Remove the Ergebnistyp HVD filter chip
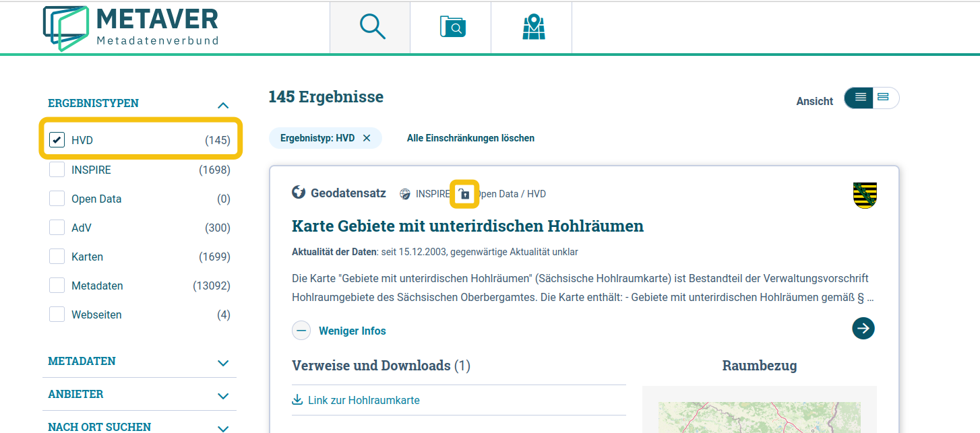The height and width of the screenshot is (433, 980). tap(367, 137)
